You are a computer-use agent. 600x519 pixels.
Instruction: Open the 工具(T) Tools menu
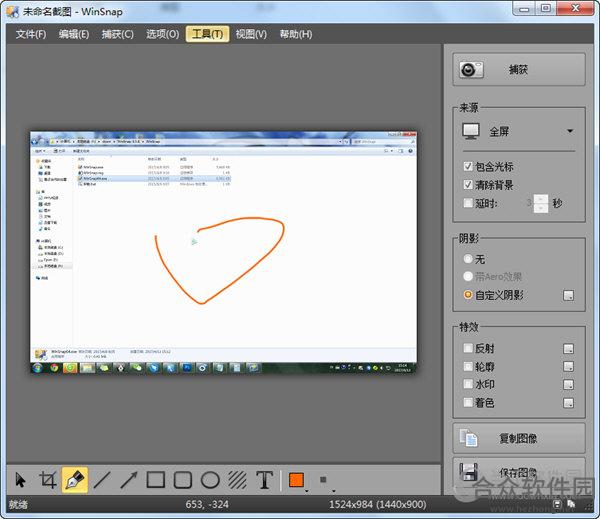[x=207, y=34]
